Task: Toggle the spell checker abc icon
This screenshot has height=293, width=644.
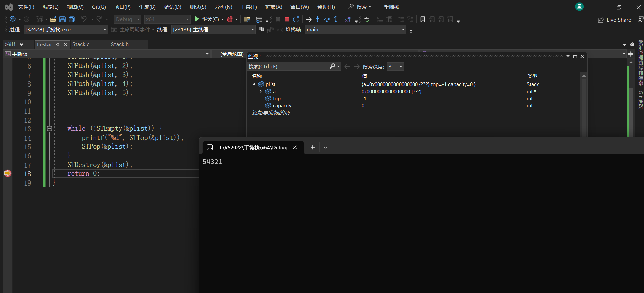Action: click(367, 19)
